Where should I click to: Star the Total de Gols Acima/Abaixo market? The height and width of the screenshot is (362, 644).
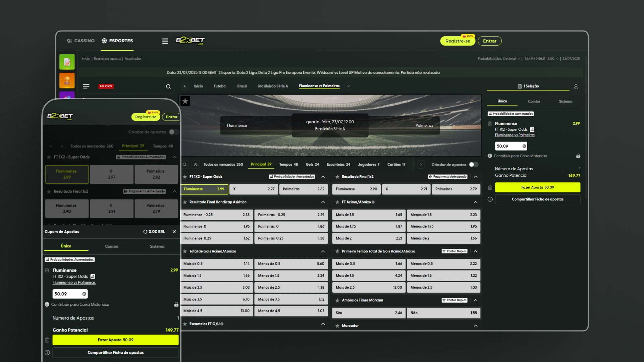[x=185, y=251]
